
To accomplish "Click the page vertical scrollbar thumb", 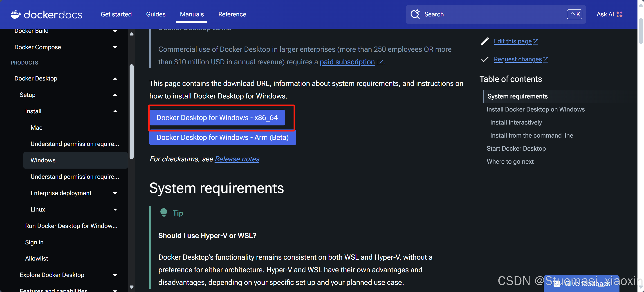I will click(641, 31).
